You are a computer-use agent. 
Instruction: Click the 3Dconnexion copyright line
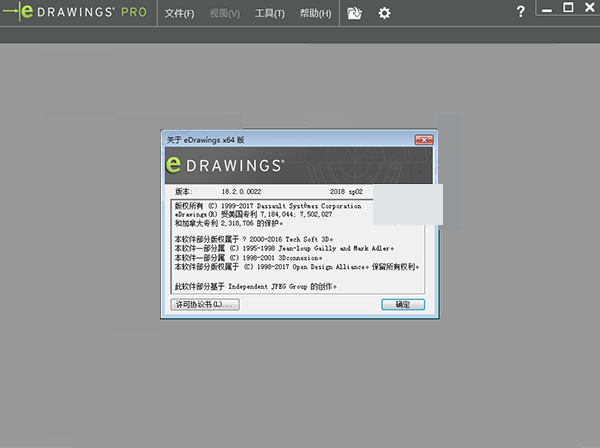pos(248,257)
